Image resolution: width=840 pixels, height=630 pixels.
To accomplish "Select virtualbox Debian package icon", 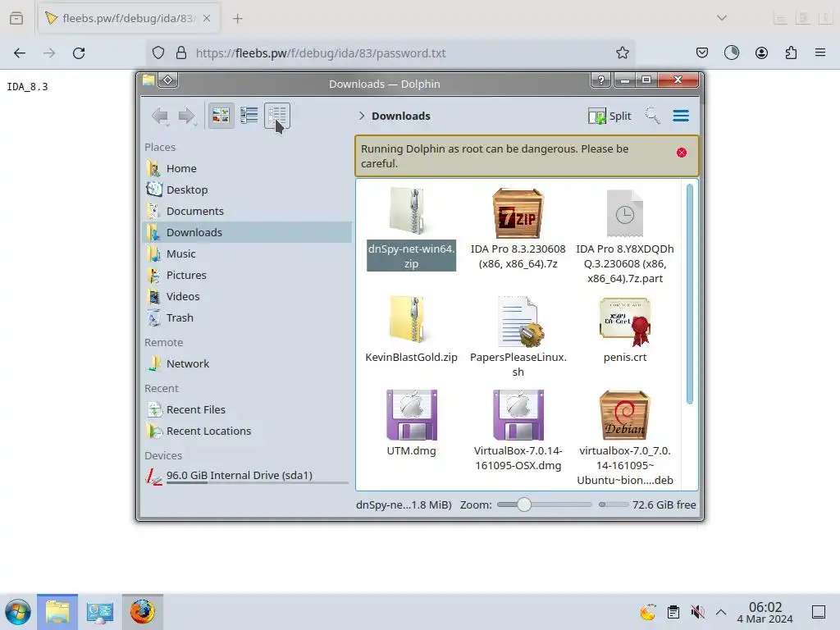I will point(624,414).
